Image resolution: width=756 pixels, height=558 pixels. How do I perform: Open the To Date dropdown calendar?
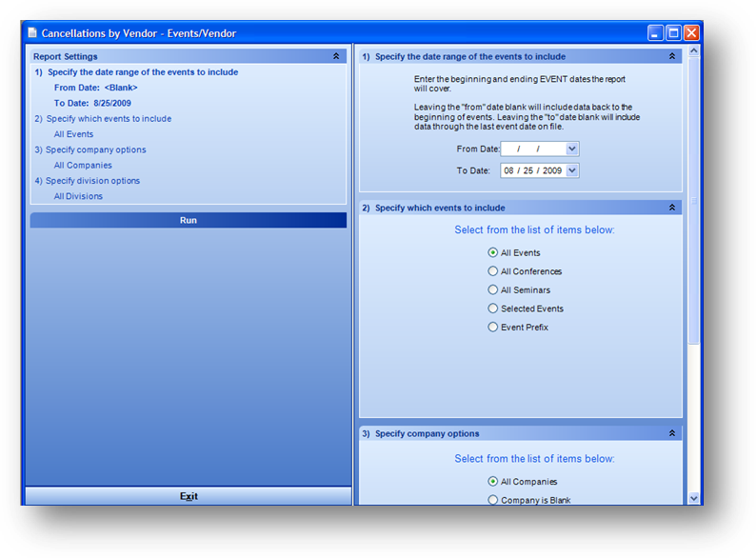pyautogui.click(x=571, y=170)
